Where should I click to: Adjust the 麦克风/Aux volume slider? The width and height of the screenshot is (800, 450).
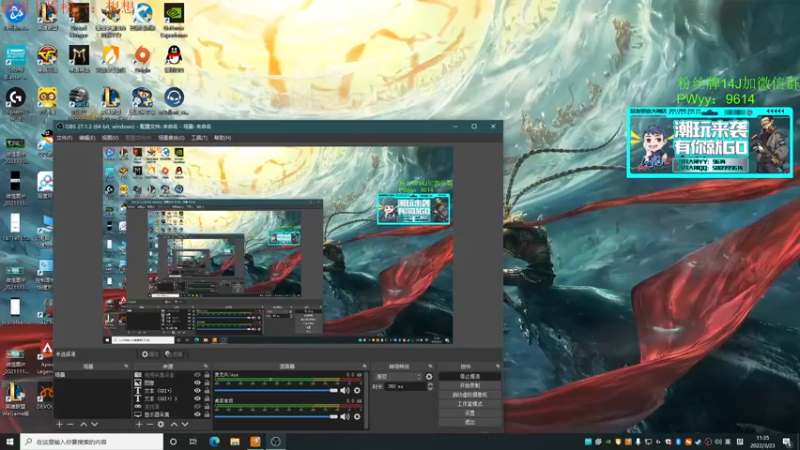coord(276,390)
